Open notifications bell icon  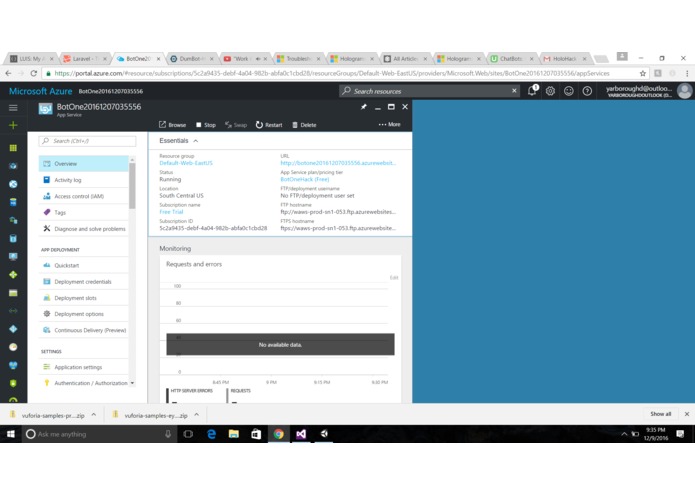click(x=532, y=91)
